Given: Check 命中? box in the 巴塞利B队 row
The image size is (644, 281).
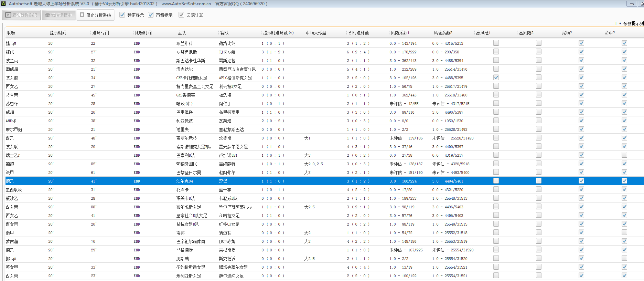Looking at the screenshot, I should pyautogui.click(x=624, y=155).
